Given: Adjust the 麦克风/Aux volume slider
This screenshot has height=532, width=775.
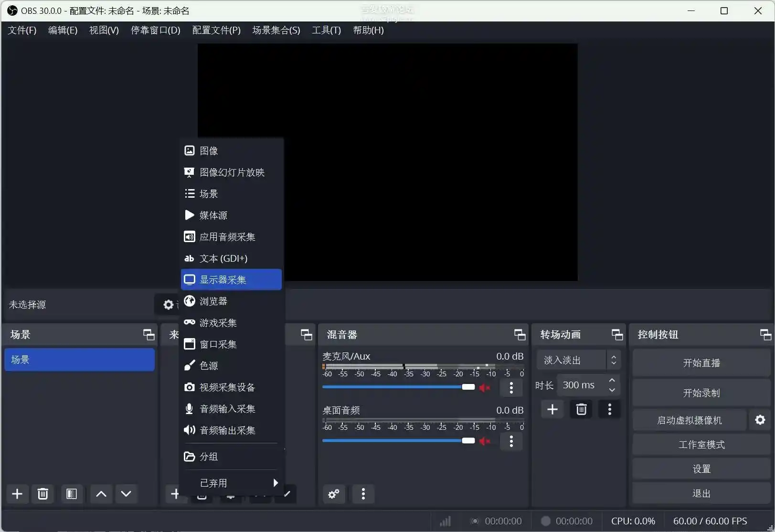Looking at the screenshot, I should 468,387.
